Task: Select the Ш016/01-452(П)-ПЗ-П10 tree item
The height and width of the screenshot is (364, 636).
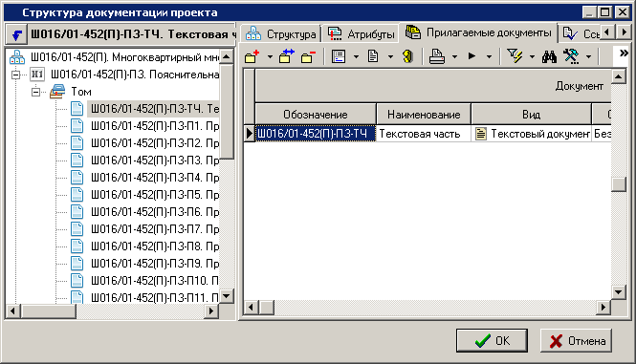Action: click(x=154, y=281)
